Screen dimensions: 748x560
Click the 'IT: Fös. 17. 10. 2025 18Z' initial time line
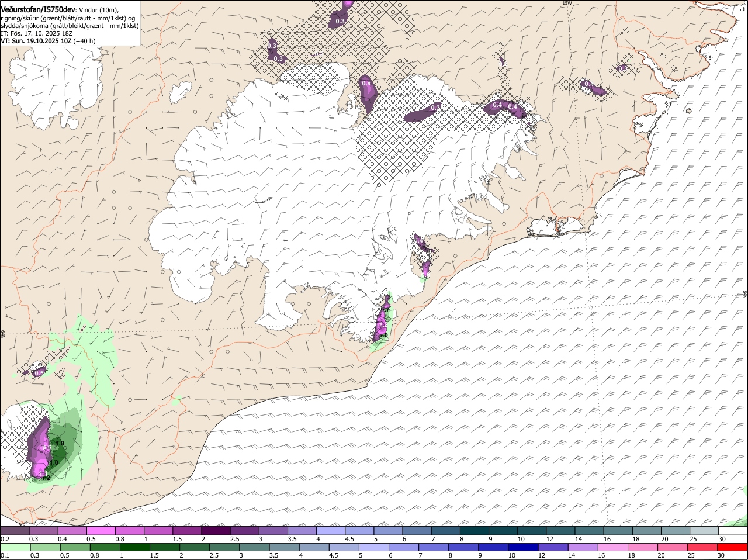(x=37, y=33)
